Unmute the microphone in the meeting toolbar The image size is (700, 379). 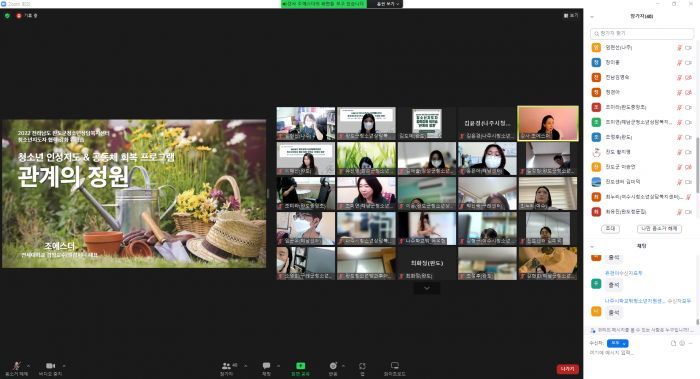[x=17, y=366]
